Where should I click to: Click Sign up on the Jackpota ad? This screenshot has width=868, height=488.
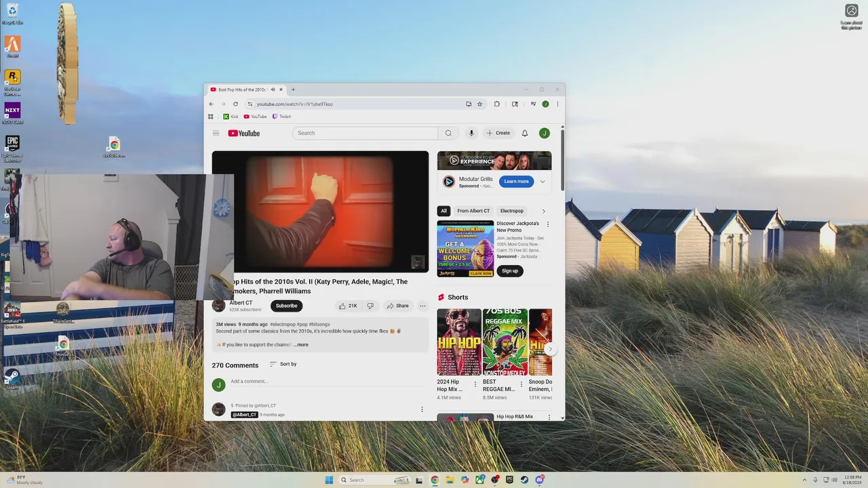click(x=510, y=270)
